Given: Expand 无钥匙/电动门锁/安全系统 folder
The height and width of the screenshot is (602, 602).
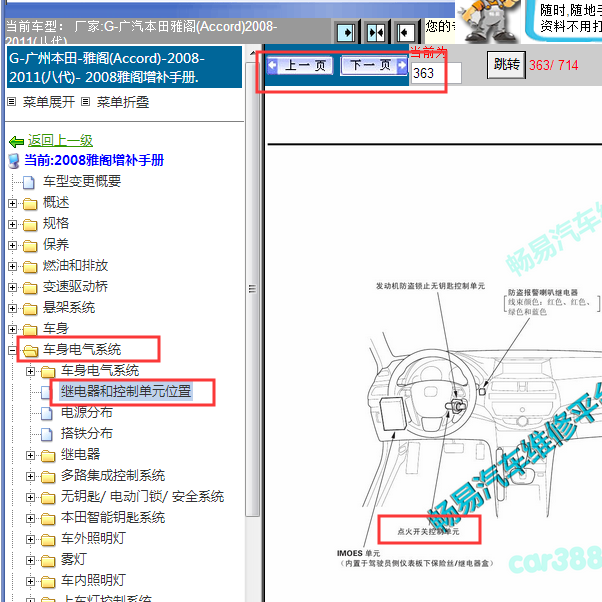Looking at the screenshot, I should [x=30, y=498].
